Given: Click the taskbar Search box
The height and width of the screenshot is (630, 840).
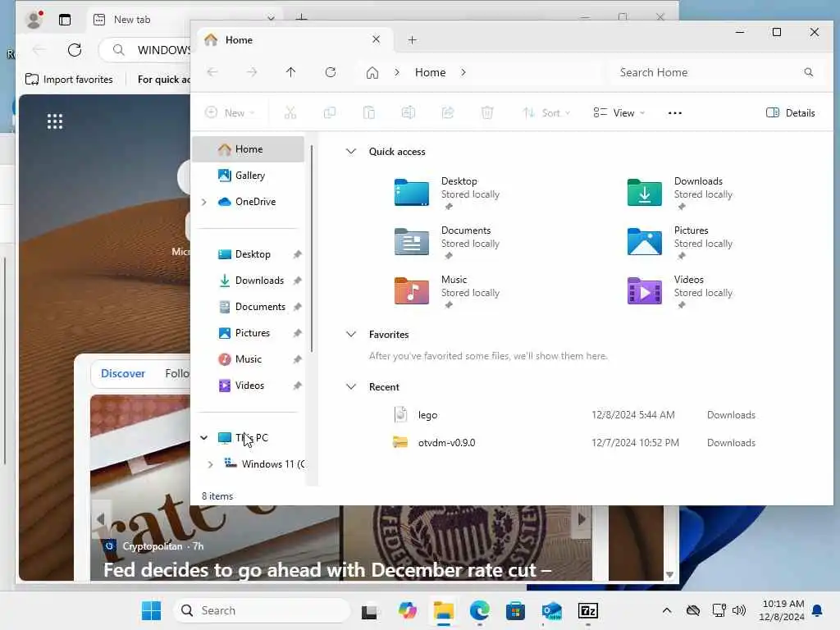Looking at the screenshot, I should (262, 610).
